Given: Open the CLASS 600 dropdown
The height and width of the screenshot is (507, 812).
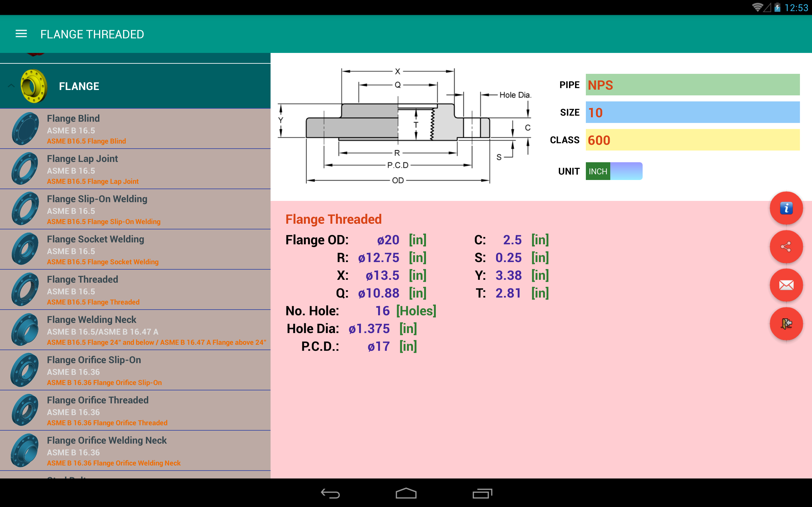Looking at the screenshot, I should (692, 140).
